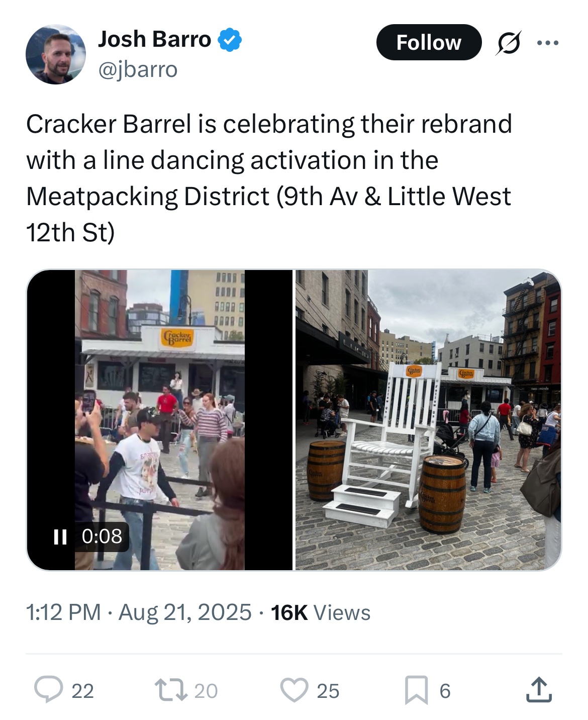
Task: Click the blue verified badge
Action: [x=230, y=40]
